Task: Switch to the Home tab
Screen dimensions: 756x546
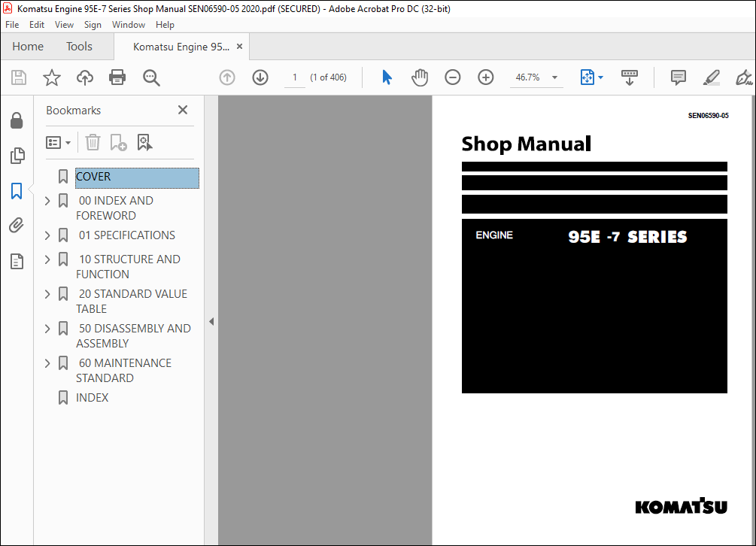Action: coord(28,47)
